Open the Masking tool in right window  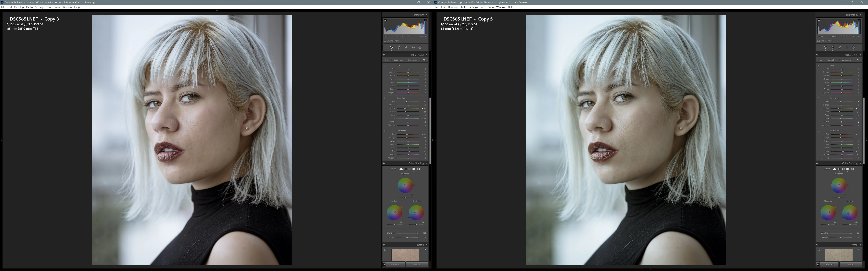(x=854, y=47)
